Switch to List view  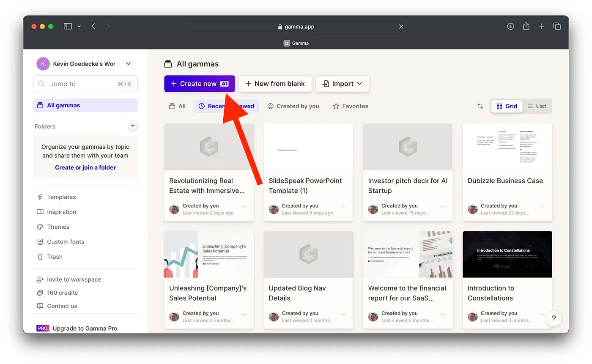pos(537,106)
